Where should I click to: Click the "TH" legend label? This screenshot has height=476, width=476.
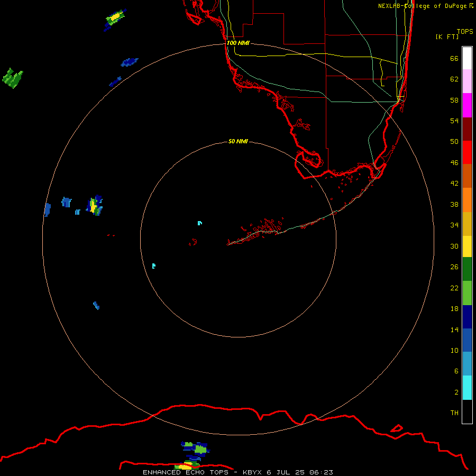(x=454, y=413)
